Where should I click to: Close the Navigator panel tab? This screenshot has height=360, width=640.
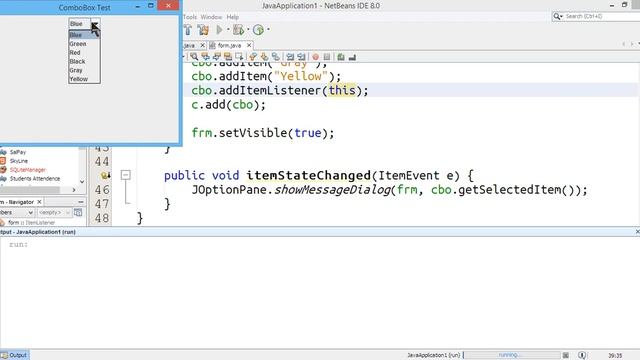point(39,202)
